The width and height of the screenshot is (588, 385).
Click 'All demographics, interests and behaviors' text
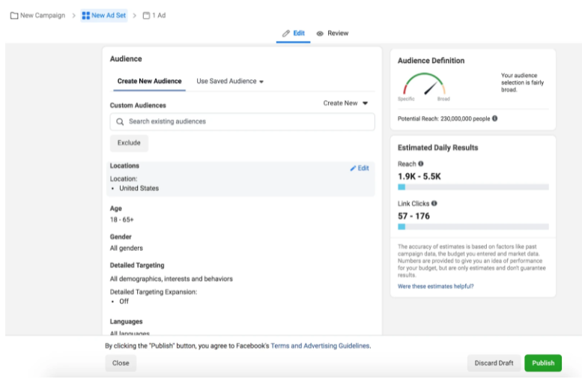pyautogui.click(x=171, y=279)
